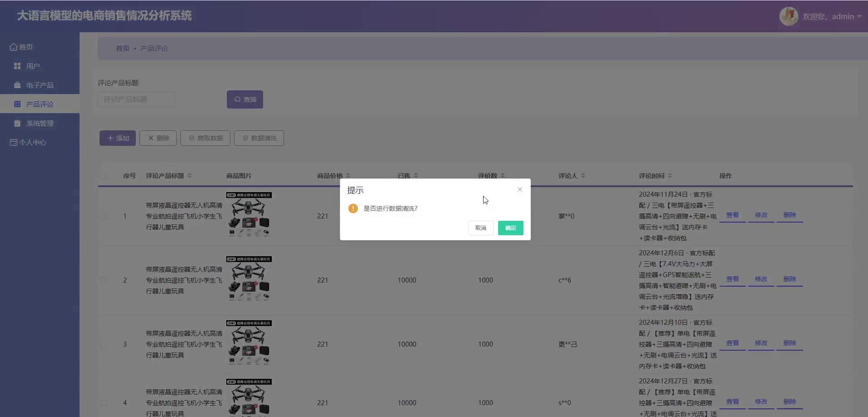The image size is (868, 417).
Task: Click the 数据清洗 button
Action: [x=259, y=138]
